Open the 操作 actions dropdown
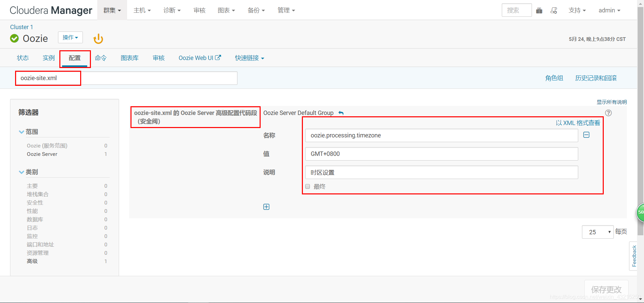The height and width of the screenshot is (303, 644). coord(70,38)
